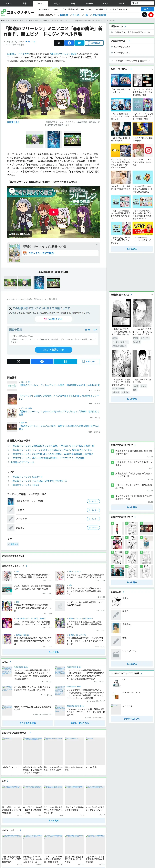
Task: Switch to the ステージ tab
Action: click(x=89, y=3)
